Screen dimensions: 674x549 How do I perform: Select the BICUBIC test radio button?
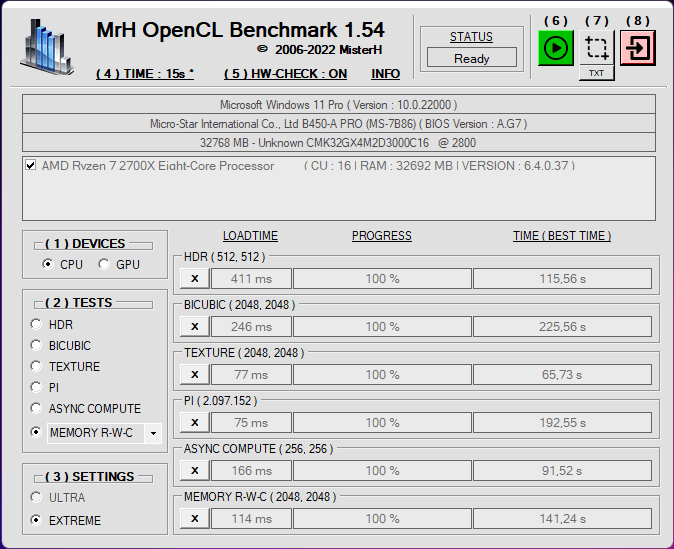[x=36, y=345]
